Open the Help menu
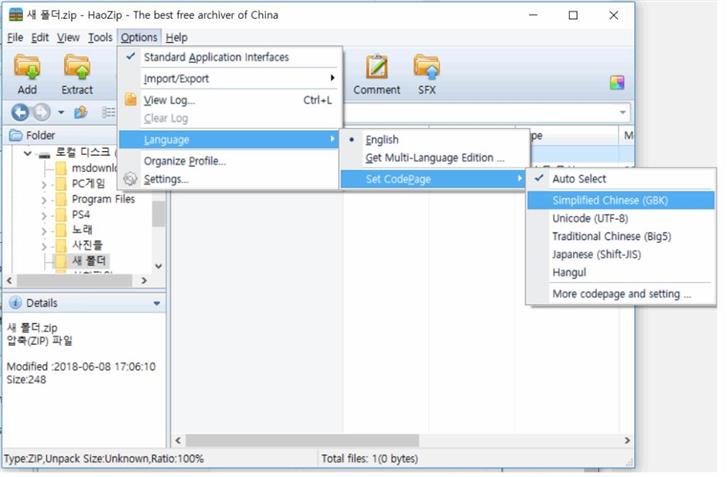This screenshot has height=477, width=728. point(176,38)
